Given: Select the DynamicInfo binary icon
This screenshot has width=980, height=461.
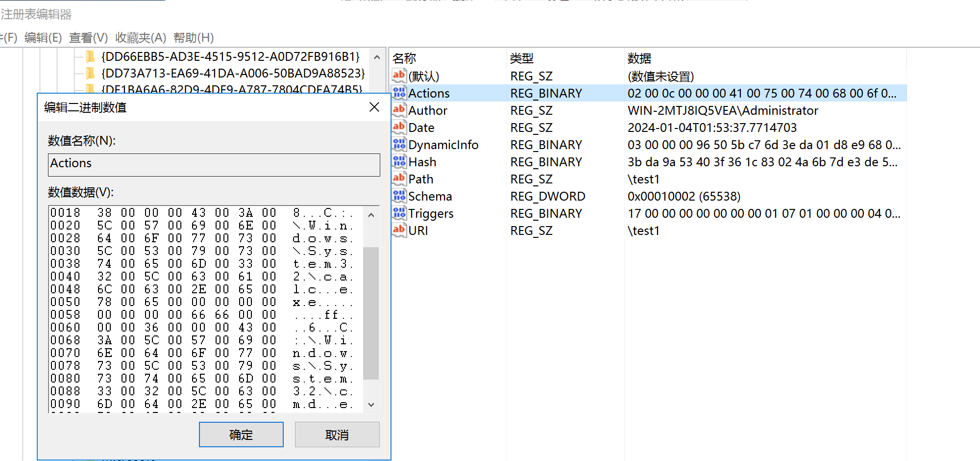Looking at the screenshot, I should (399, 144).
